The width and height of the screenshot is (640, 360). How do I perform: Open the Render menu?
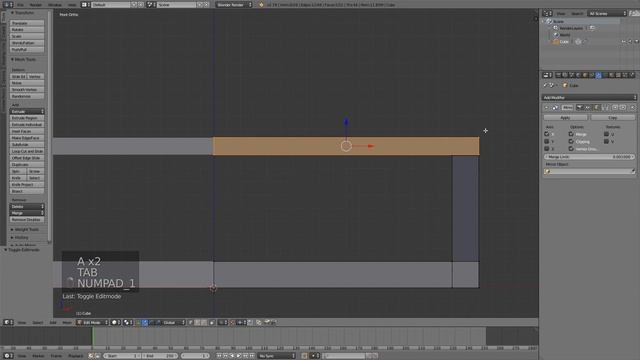coord(36,5)
